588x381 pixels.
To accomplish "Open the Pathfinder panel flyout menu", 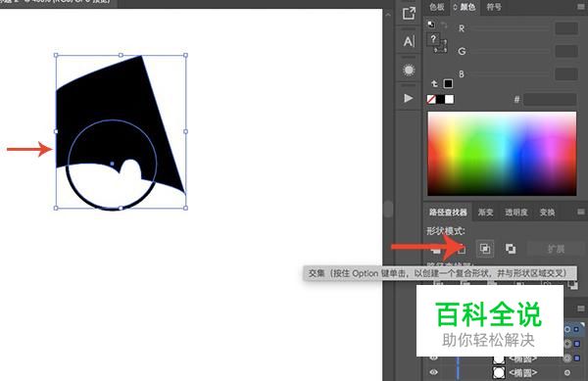I will [580, 212].
